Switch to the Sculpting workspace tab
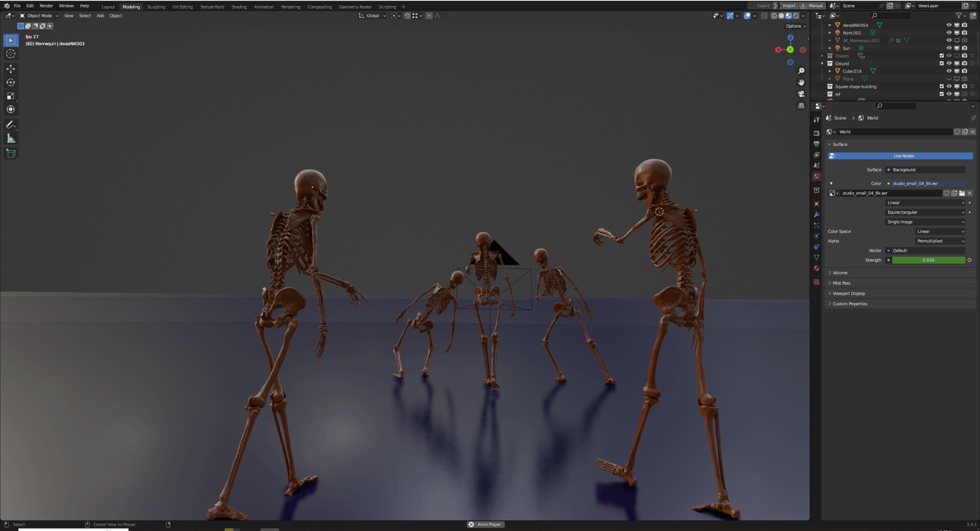The image size is (980, 531). tap(156, 7)
